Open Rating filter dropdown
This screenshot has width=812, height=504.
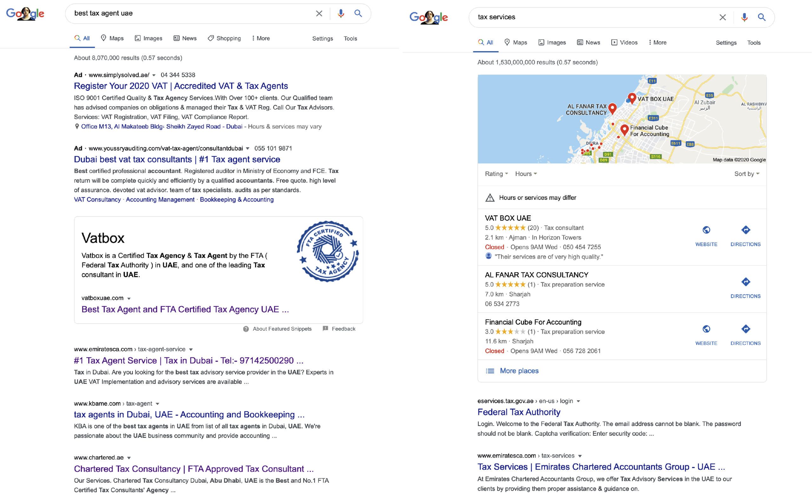(496, 174)
